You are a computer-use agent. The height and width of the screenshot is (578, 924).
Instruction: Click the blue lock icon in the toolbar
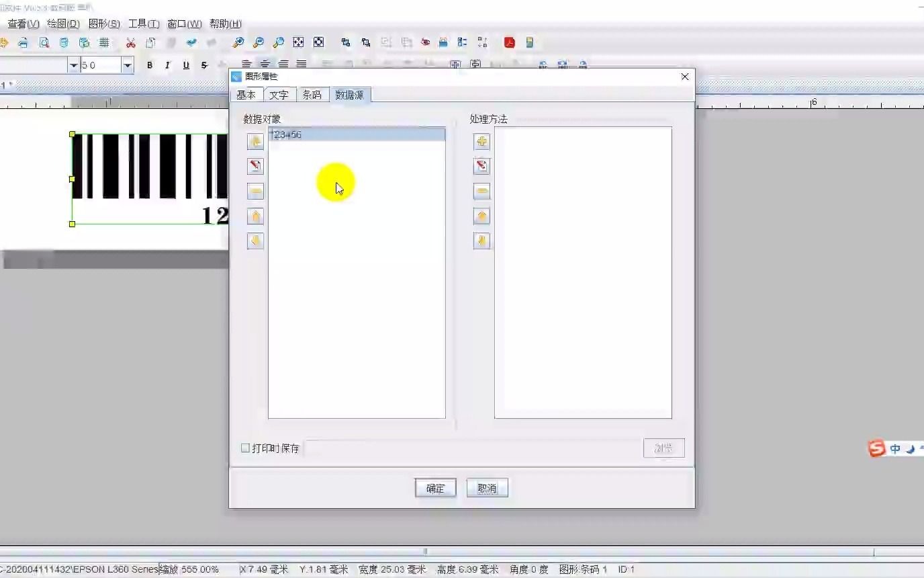[443, 42]
